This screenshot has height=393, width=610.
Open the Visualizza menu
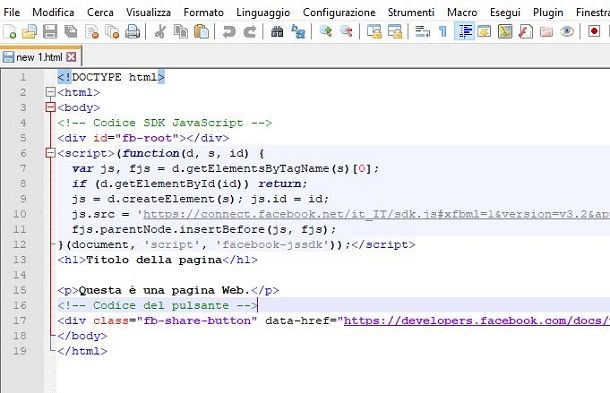point(149,12)
